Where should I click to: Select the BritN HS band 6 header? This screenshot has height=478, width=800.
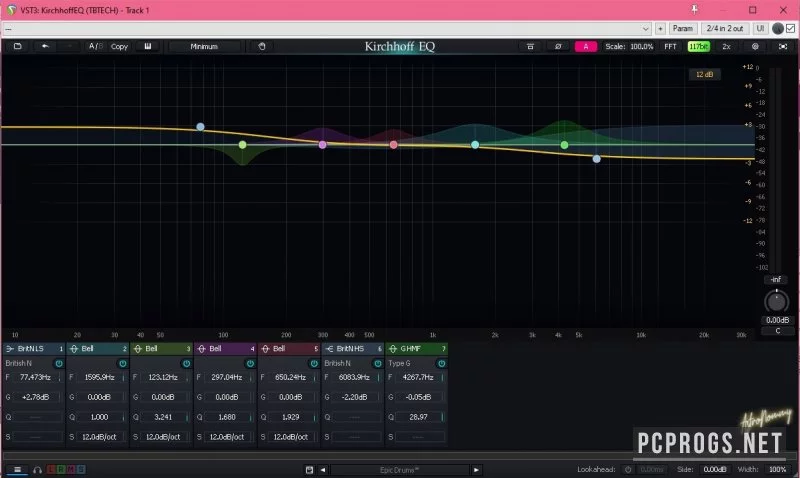tap(353, 349)
